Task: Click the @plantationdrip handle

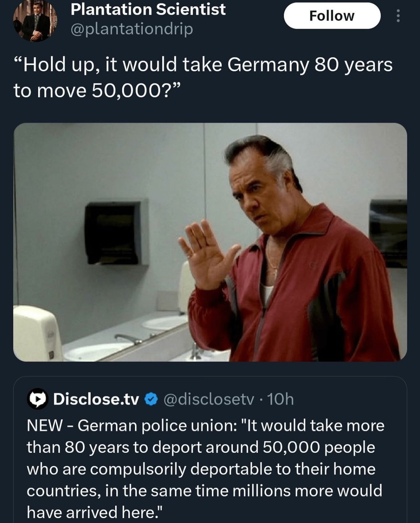Action: [132, 29]
